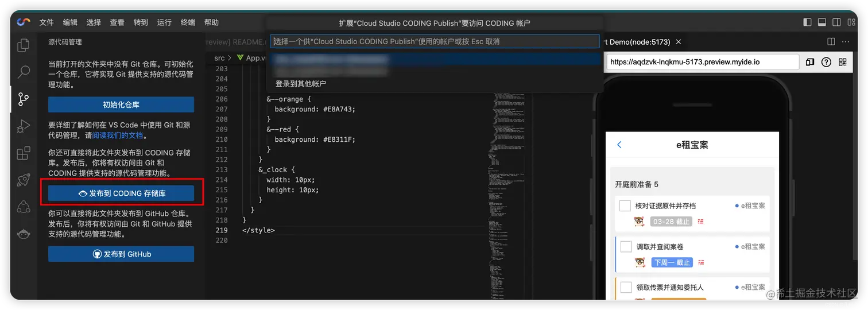This screenshot has width=868, height=310.
Task: Click the preview URL address field
Action: 703,62
